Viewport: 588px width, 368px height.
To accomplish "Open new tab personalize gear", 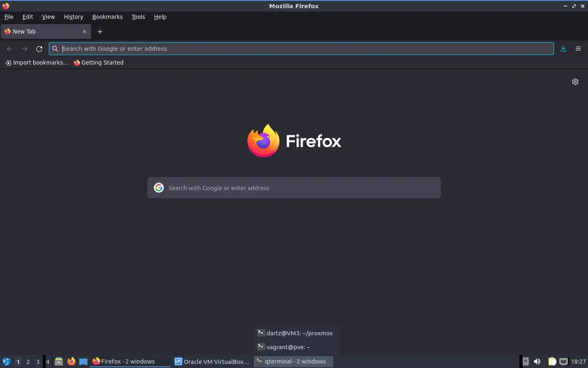I will pyautogui.click(x=575, y=82).
